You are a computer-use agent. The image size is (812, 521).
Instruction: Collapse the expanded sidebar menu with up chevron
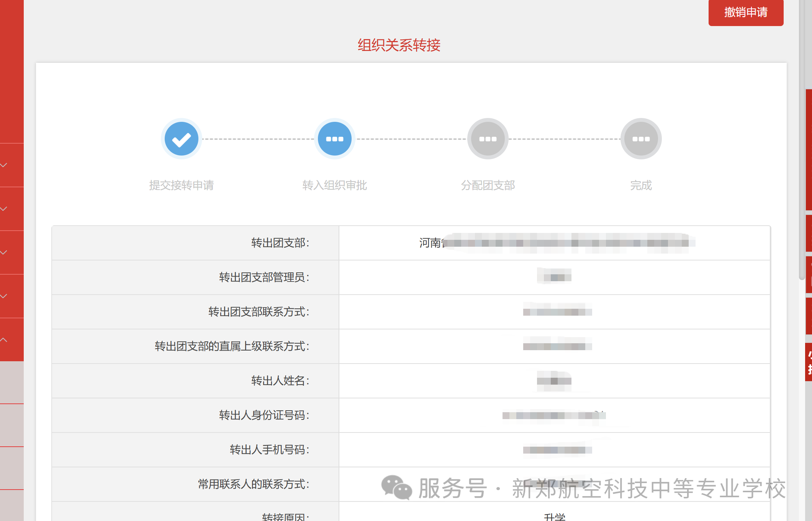[x=4, y=340]
